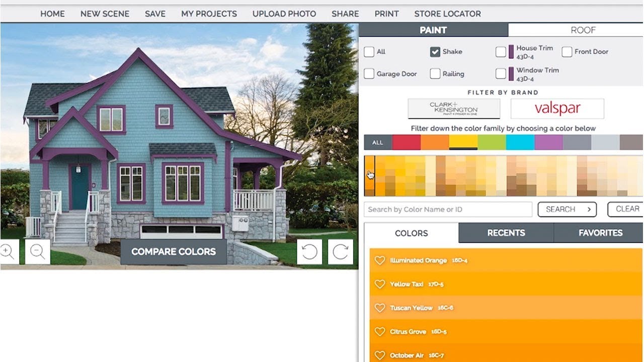Select PRINT in the top menu

(x=386, y=14)
